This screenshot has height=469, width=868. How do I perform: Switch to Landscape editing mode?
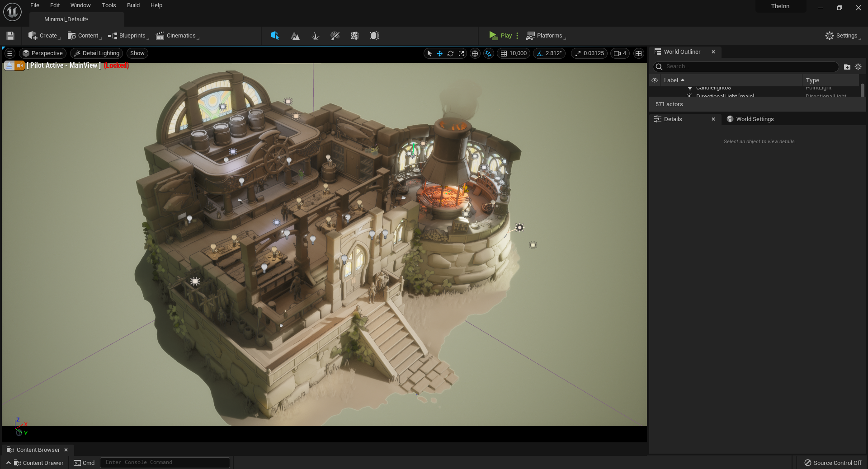coord(295,36)
